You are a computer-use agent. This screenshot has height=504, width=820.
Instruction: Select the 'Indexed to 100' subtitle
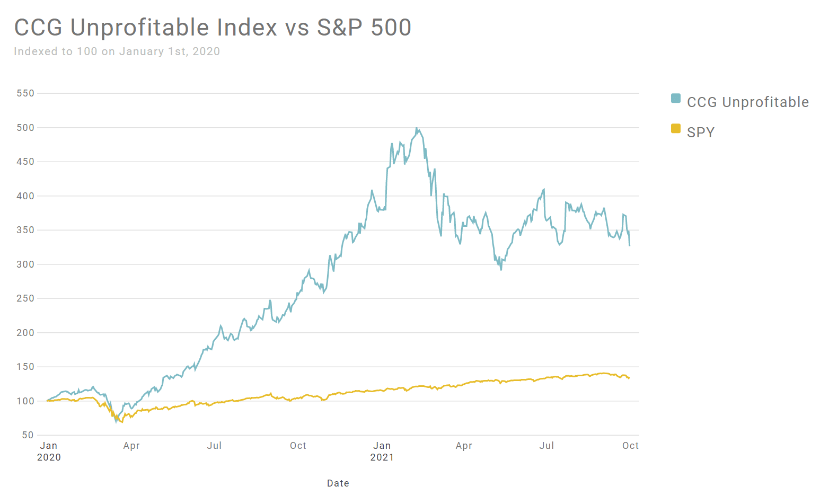pyautogui.click(x=117, y=51)
